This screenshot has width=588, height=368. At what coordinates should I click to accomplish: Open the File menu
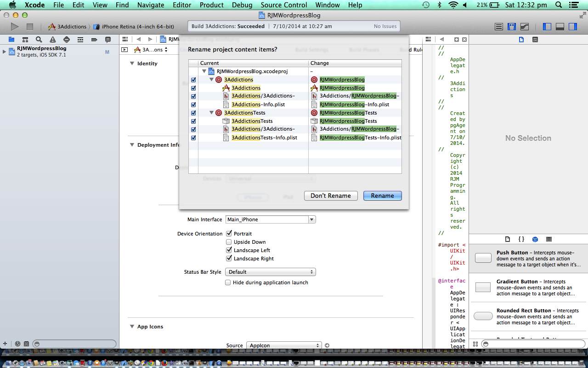pos(58,5)
